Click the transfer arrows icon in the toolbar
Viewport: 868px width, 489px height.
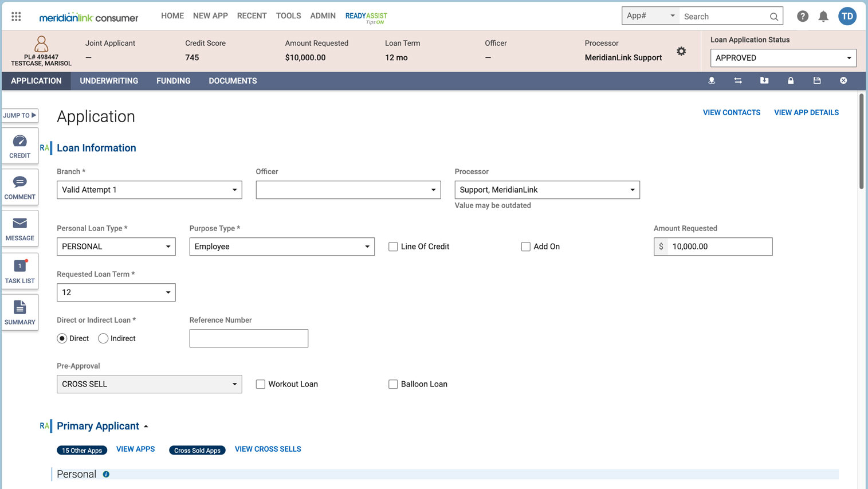[738, 80]
